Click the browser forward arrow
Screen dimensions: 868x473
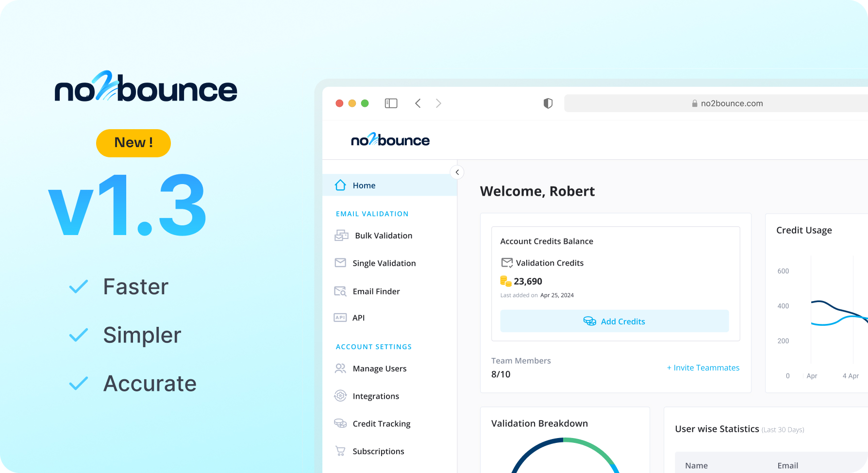(x=438, y=103)
